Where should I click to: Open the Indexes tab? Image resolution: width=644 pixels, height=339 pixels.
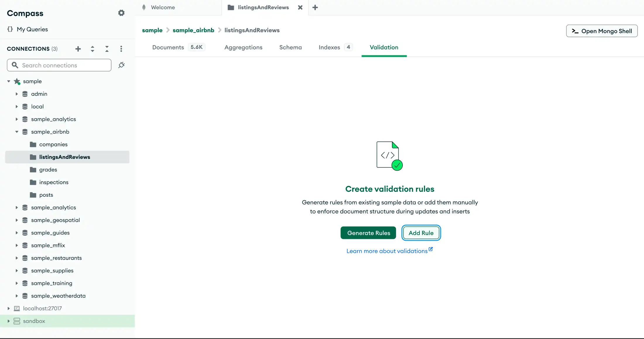(x=329, y=47)
